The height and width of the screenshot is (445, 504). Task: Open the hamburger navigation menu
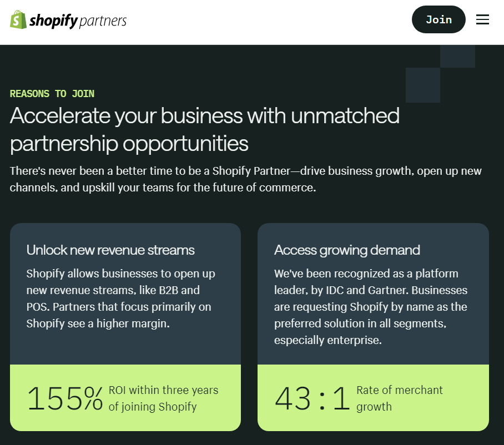pos(482,19)
